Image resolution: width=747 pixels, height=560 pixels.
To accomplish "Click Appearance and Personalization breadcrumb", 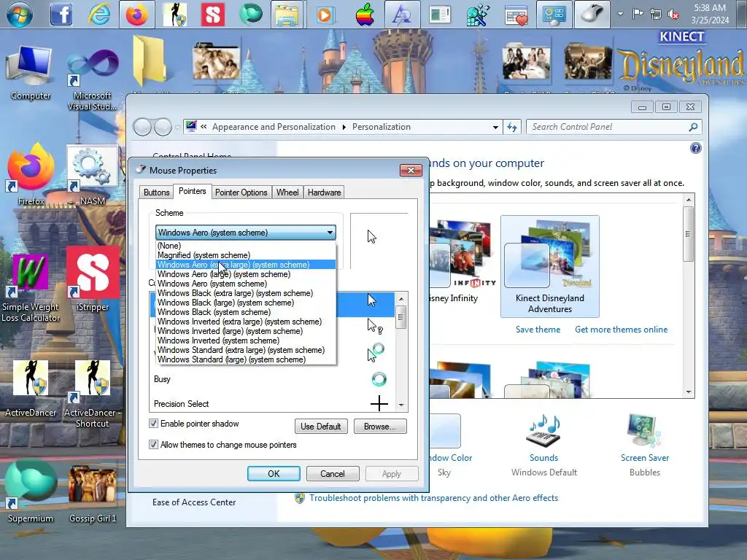I will (274, 127).
